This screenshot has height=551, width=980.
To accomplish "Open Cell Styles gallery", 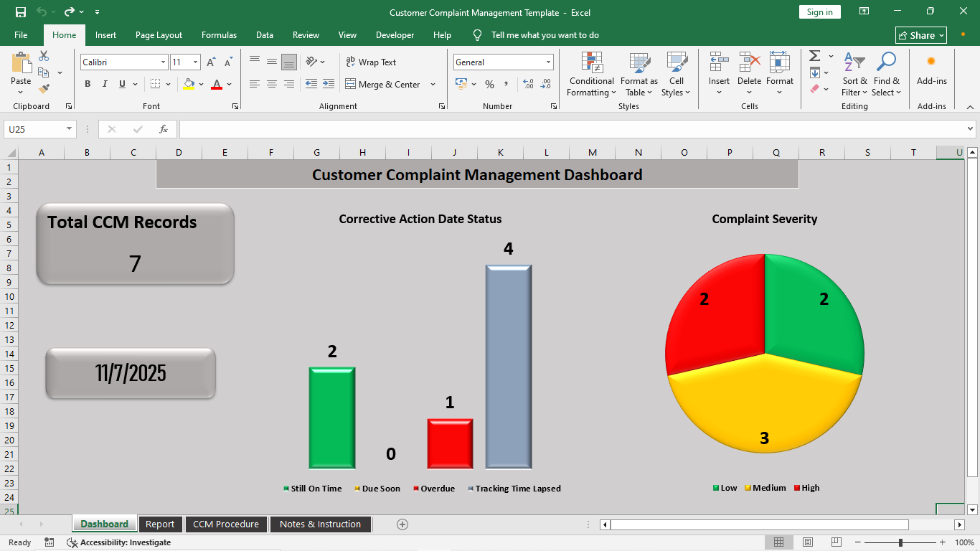I will [x=676, y=74].
